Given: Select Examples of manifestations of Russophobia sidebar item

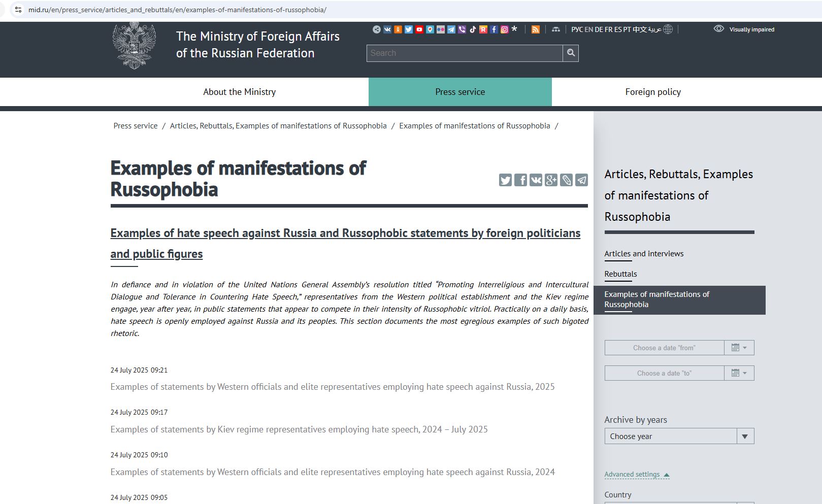Looking at the screenshot, I should coord(679,300).
